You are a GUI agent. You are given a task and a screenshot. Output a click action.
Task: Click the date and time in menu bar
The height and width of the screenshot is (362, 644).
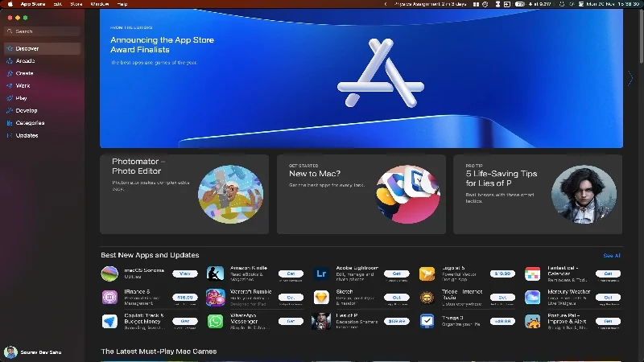[x=613, y=4]
